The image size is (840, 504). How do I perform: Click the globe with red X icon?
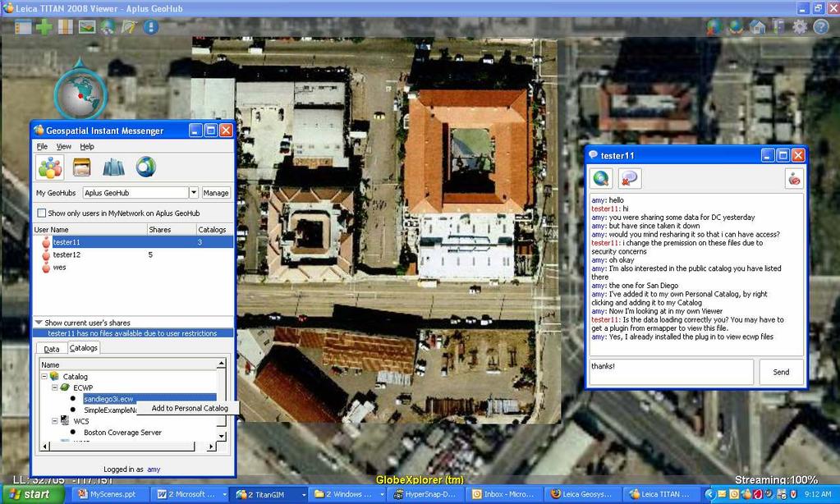[x=714, y=26]
